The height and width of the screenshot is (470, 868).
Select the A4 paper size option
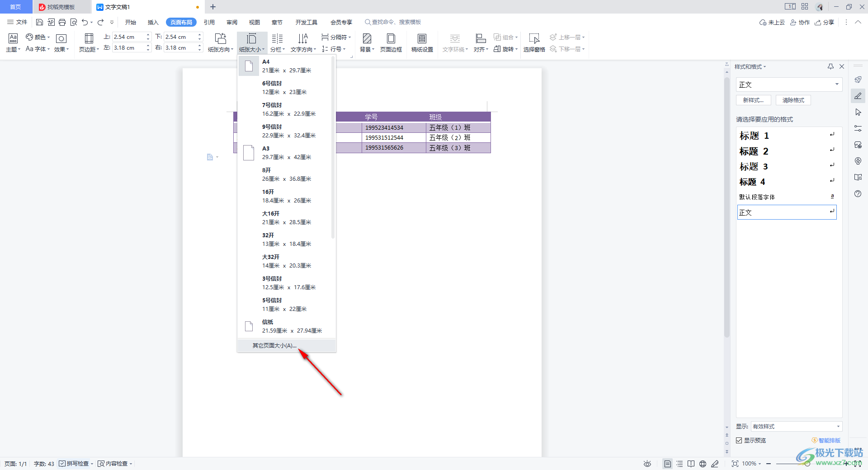[285, 66]
